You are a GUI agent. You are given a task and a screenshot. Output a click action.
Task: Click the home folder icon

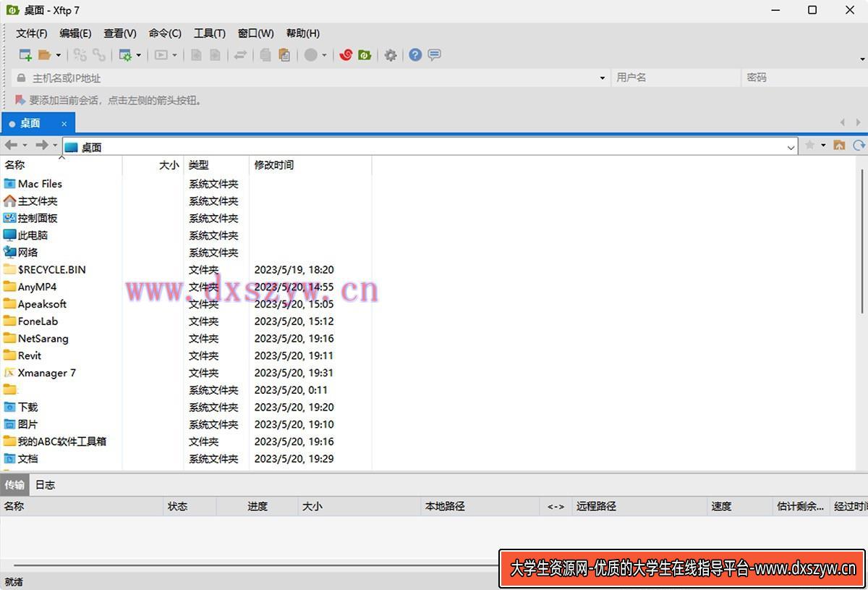pos(839,146)
